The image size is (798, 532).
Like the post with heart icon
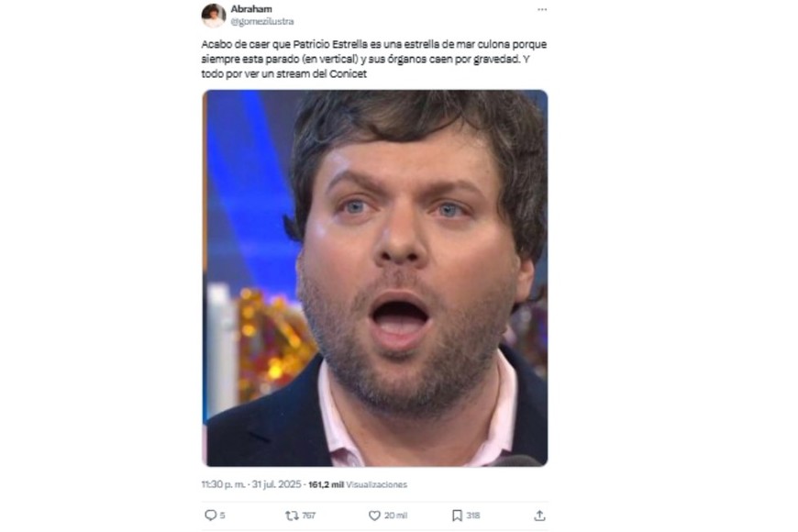tap(374, 515)
